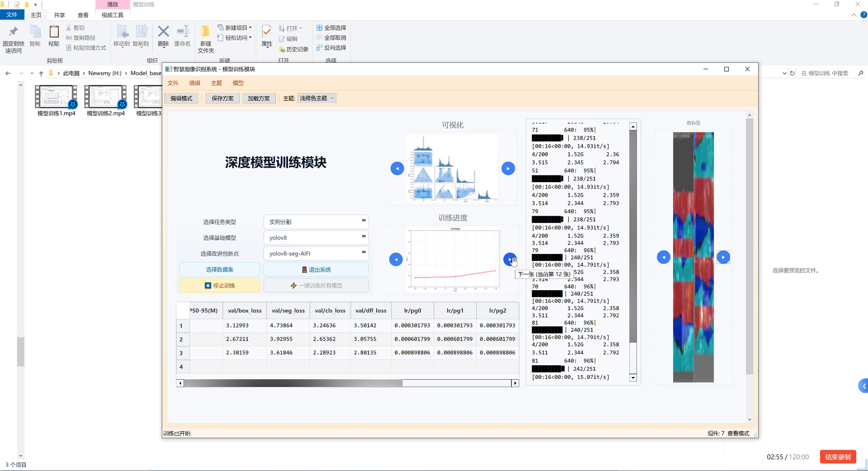Switch to the Explorer 共享 tab
The height and width of the screenshot is (471, 868).
60,15
